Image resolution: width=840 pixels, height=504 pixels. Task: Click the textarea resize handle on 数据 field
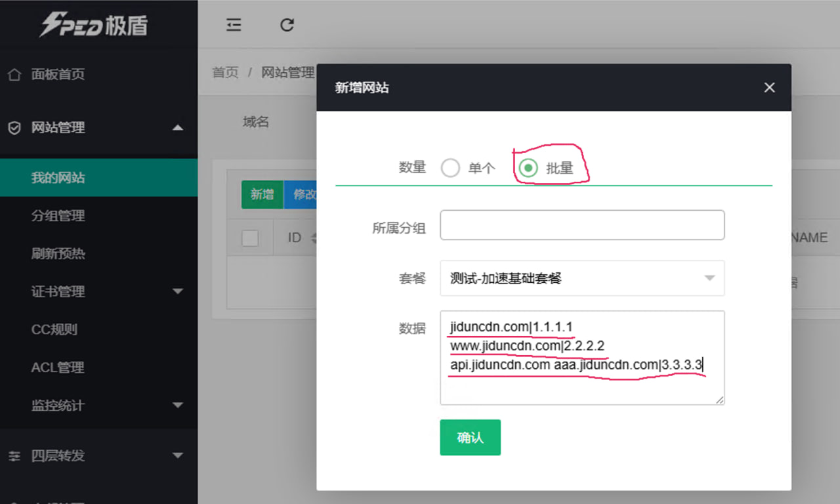coord(720,401)
